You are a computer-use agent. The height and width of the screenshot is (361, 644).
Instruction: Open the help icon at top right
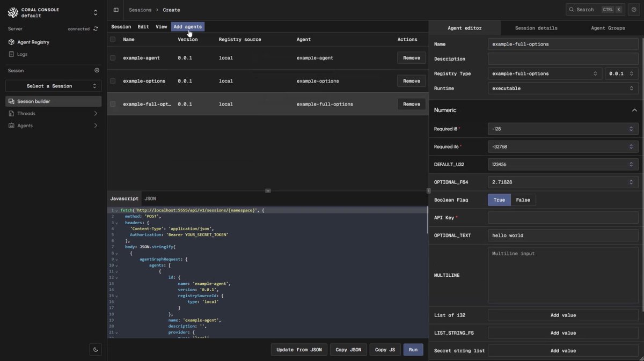634,10
